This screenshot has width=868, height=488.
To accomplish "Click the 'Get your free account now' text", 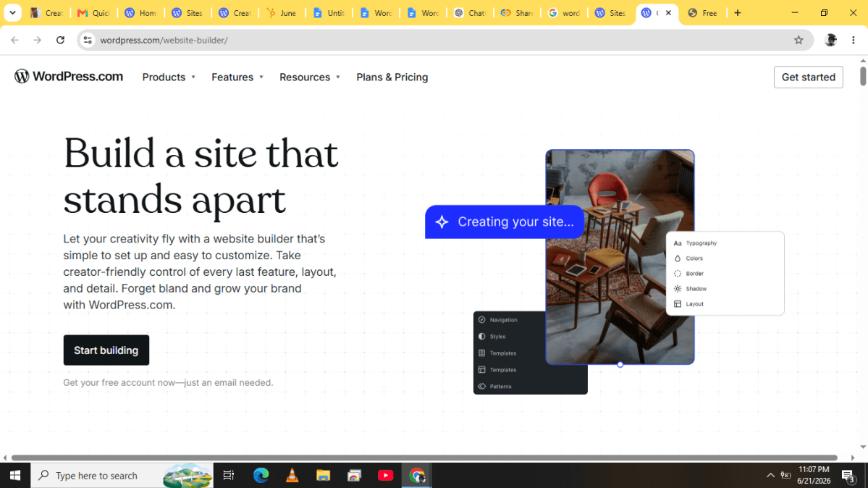I will pyautogui.click(x=168, y=383).
